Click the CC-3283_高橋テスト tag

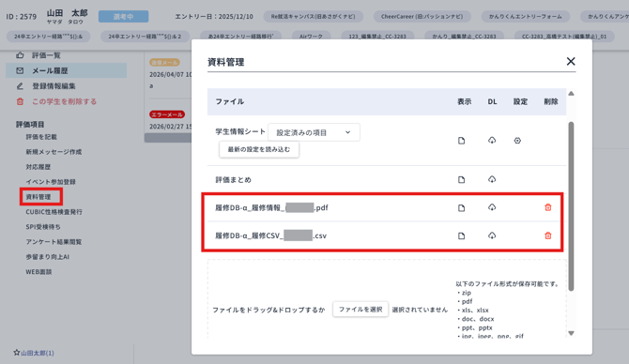pos(564,36)
